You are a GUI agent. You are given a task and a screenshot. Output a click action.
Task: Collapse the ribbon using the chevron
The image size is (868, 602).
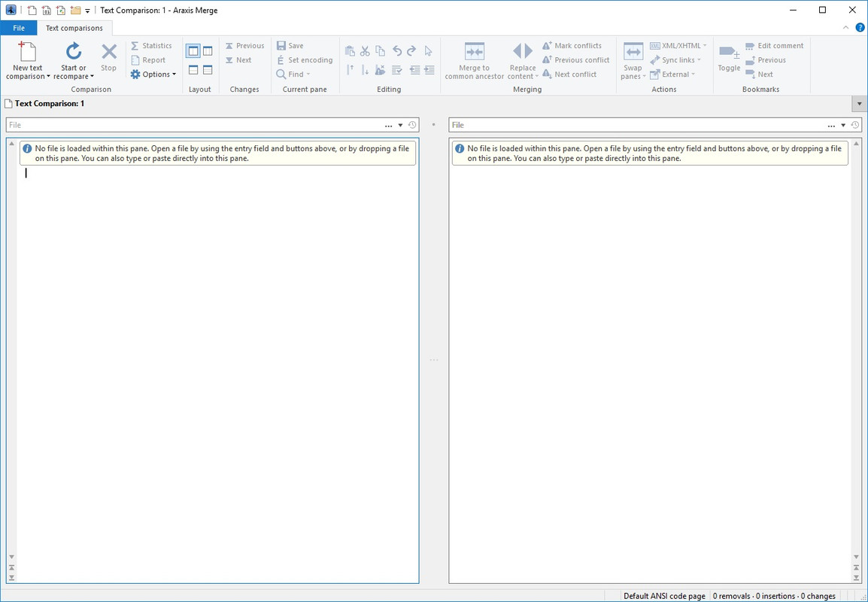(x=846, y=27)
